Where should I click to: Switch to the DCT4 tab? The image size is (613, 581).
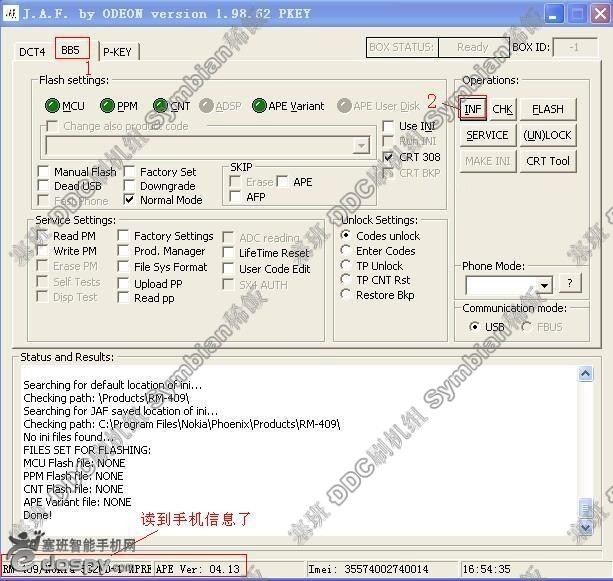click(32, 52)
